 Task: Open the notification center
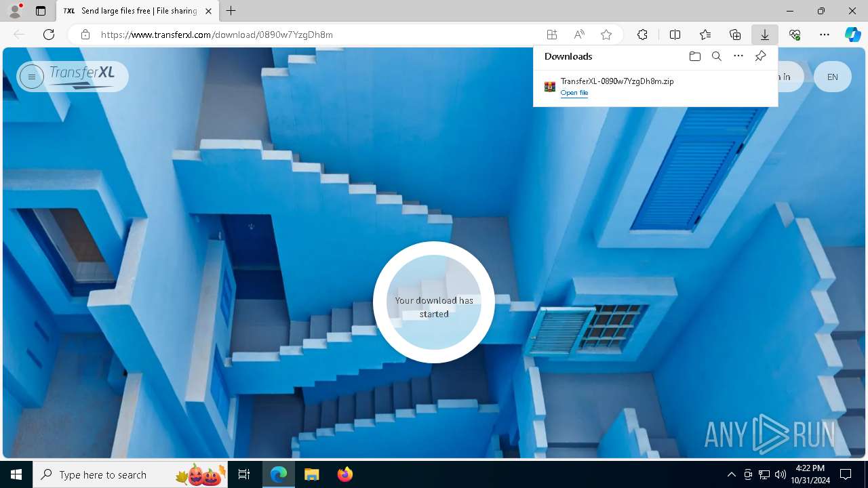[846, 474]
